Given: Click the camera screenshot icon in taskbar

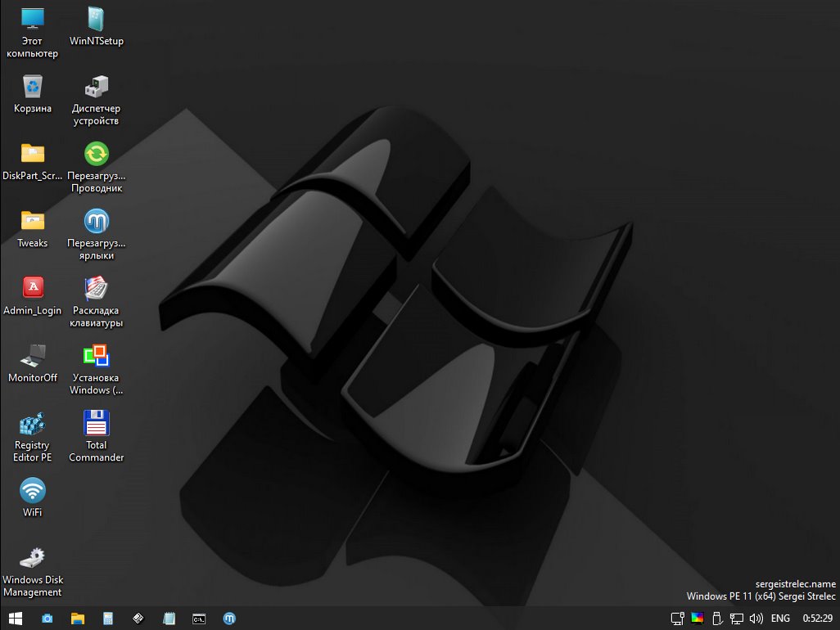Looking at the screenshot, I should click(x=47, y=619).
